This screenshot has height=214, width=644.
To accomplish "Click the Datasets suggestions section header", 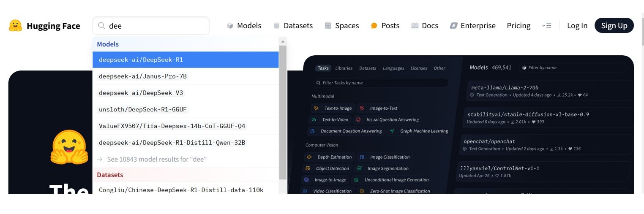I will pyautogui.click(x=186, y=175).
